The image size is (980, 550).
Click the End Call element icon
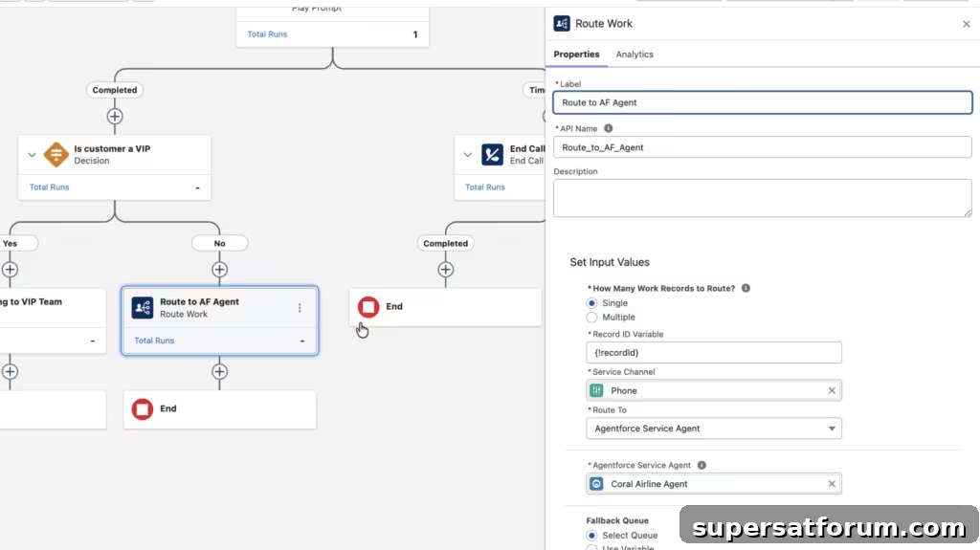tap(492, 154)
